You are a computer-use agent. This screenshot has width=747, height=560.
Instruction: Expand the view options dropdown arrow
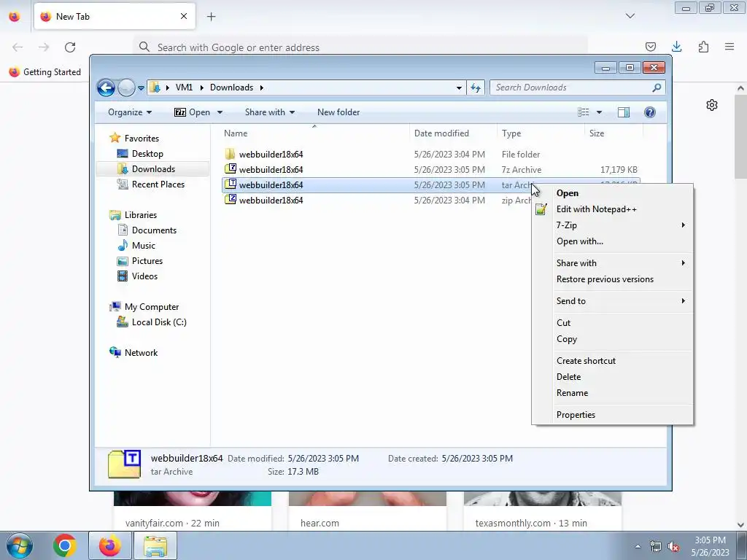pos(599,112)
